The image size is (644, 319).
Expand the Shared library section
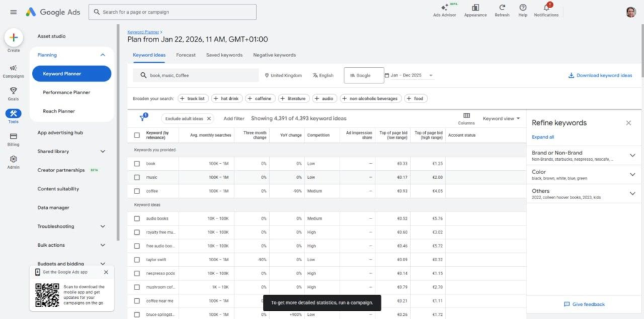tap(103, 151)
